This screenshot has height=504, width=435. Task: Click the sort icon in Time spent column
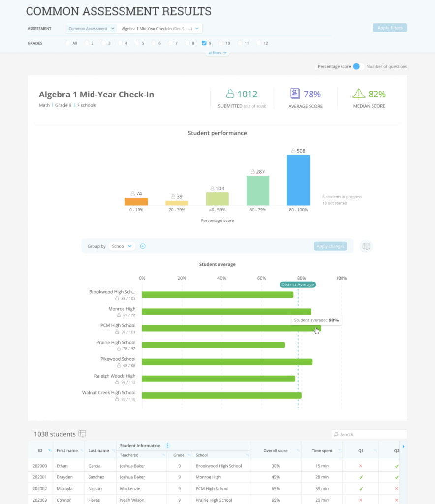tap(340, 451)
